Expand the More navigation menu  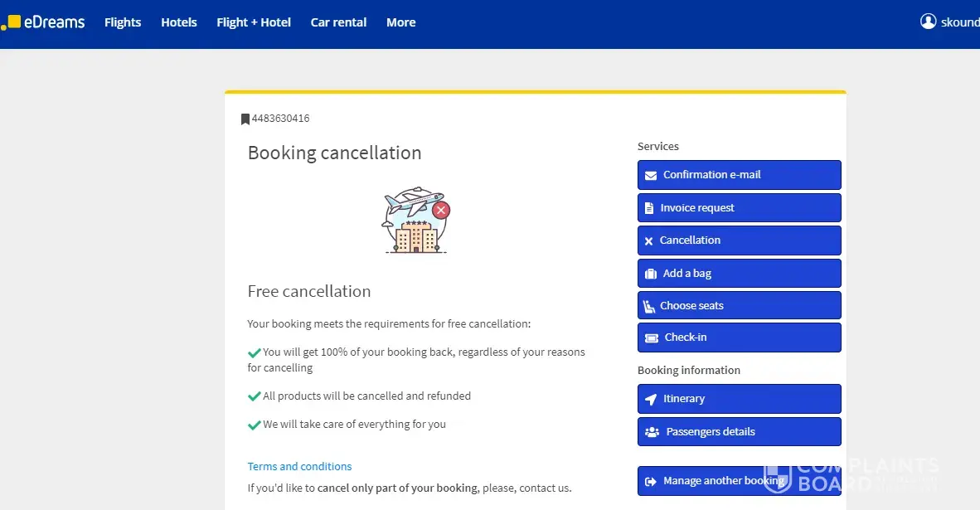tap(401, 22)
